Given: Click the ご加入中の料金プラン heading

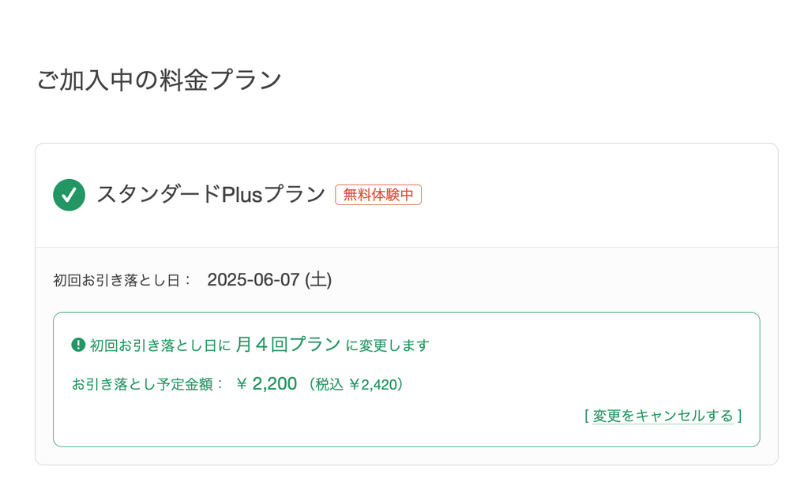Looking at the screenshot, I should click(x=159, y=80).
